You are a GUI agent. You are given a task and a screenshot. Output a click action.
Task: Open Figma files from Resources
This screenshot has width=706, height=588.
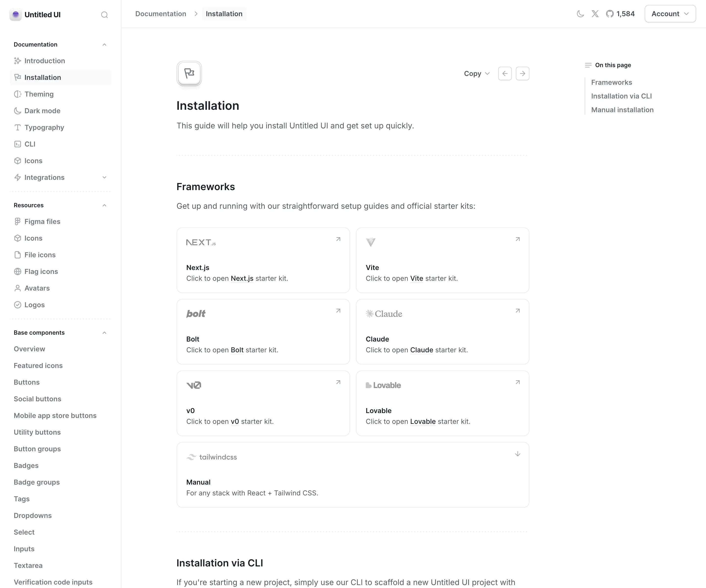point(41,221)
